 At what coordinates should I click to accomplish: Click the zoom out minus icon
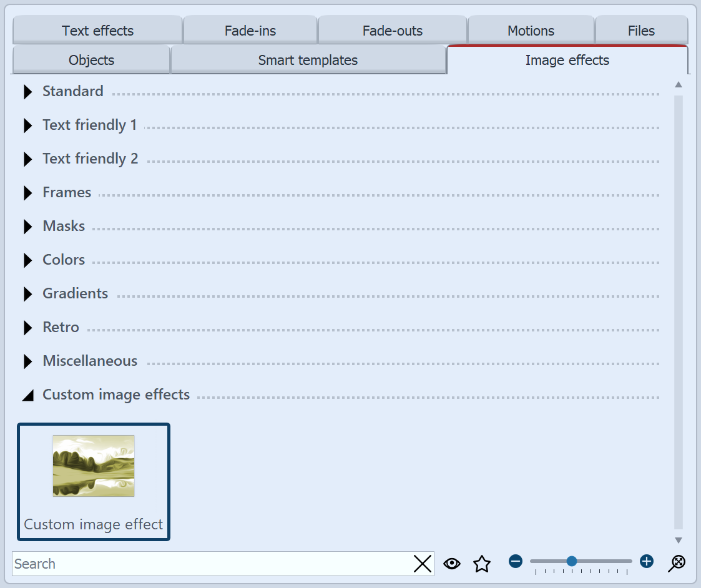515,561
